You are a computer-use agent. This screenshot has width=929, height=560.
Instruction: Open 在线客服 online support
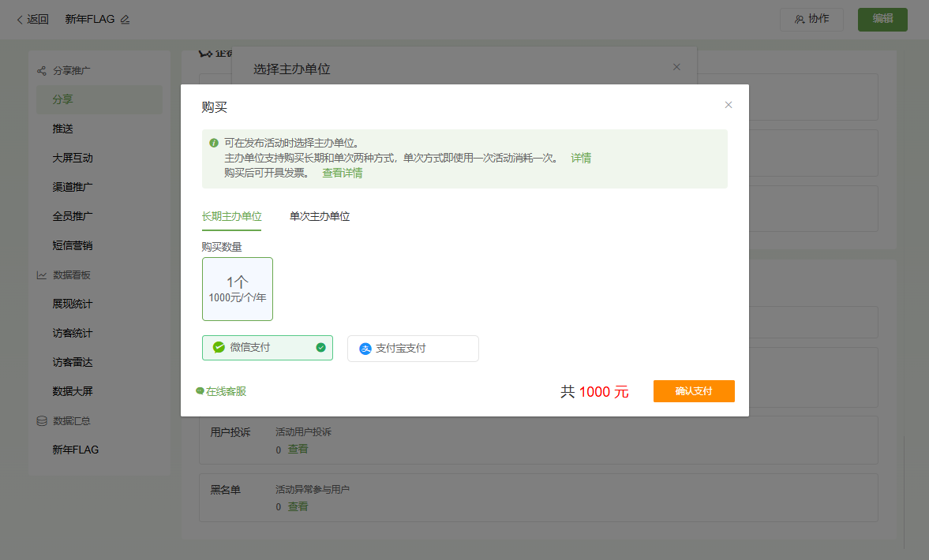(221, 391)
